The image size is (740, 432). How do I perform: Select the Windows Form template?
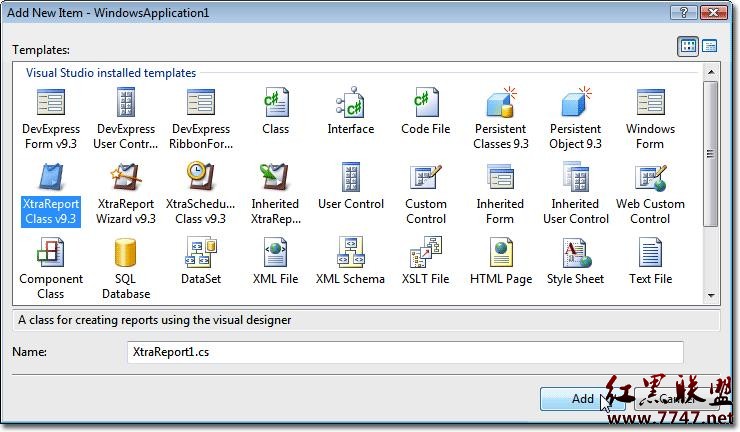pyautogui.click(x=650, y=118)
